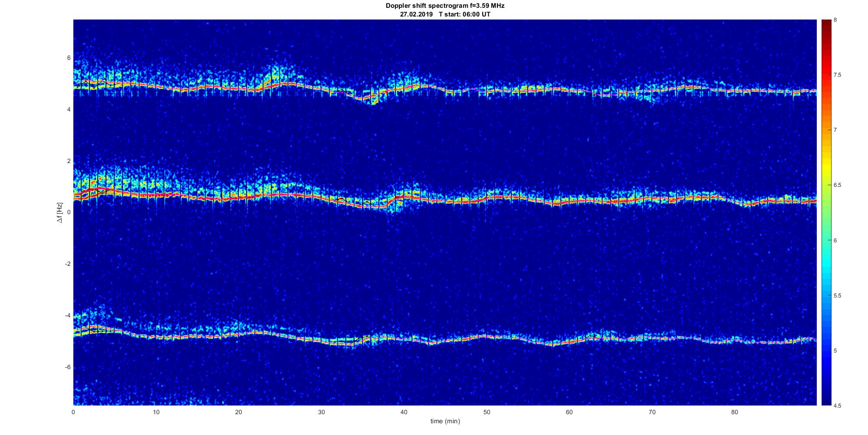Click the yellow region of the colorbar
This screenshot has height=435, width=868.
[826, 165]
